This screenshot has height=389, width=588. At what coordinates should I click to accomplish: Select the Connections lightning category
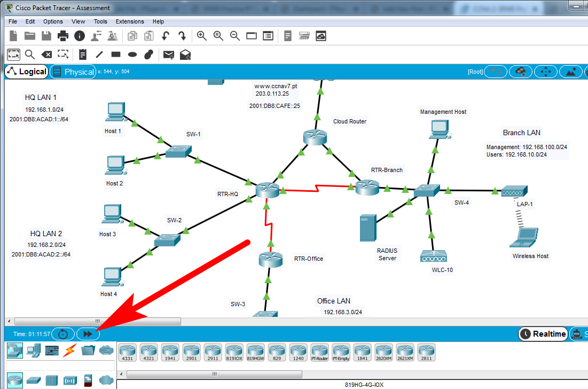click(x=70, y=351)
